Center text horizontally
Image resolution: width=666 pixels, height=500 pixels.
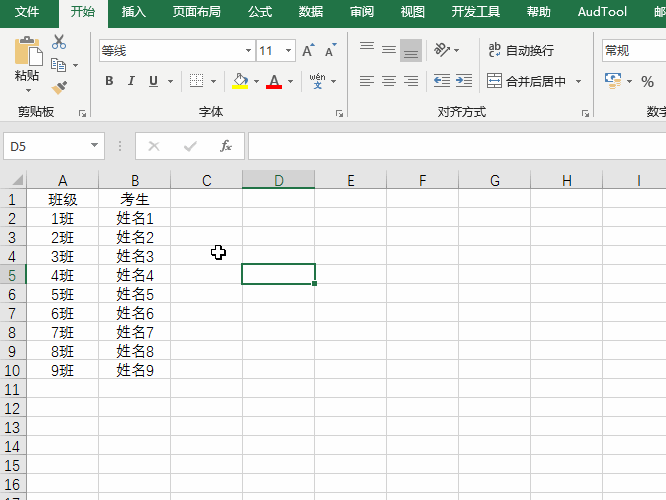(x=389, y=81)
